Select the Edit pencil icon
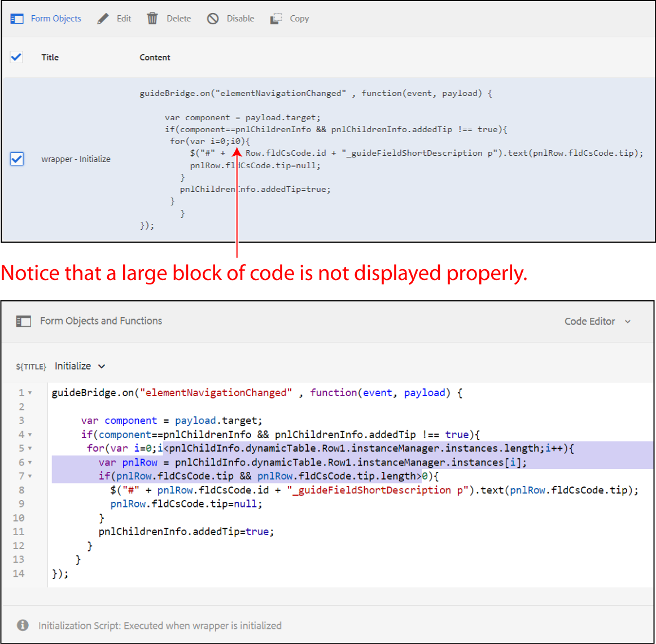Viewport: 656px width, 644px height. (x=102, y=18)
